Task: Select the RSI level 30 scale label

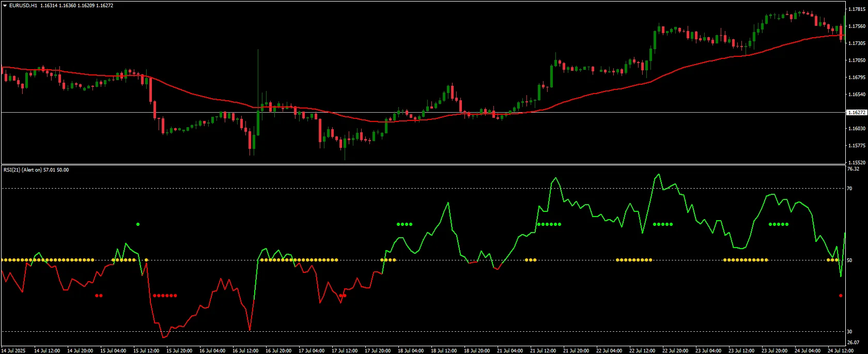Action: point(849,332)
